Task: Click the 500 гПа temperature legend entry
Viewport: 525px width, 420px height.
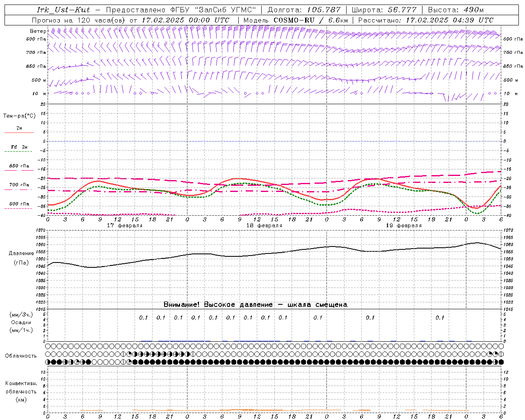Action: click(19, 204)
